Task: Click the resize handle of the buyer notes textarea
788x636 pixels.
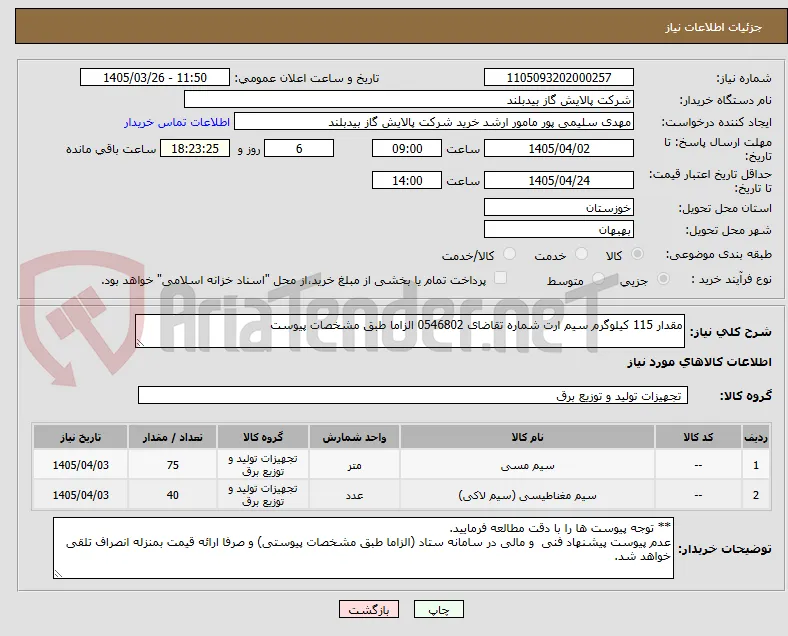Action: (x=58, y=573)
